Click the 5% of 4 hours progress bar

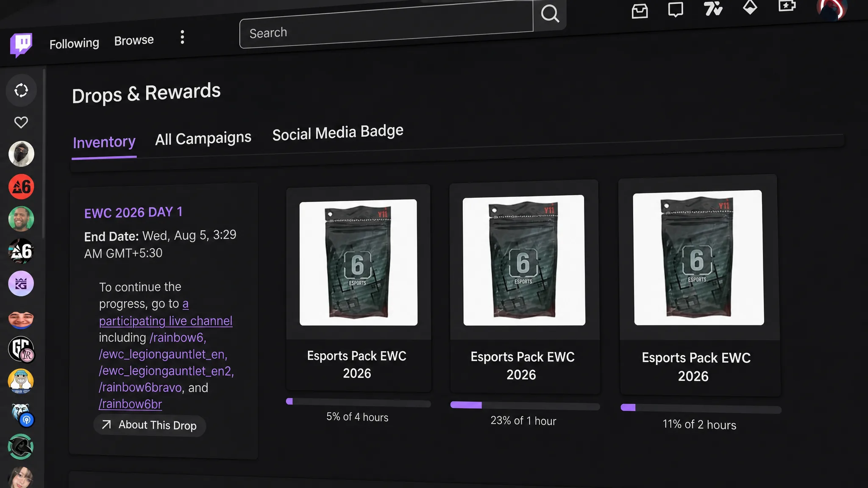point(359,402)
